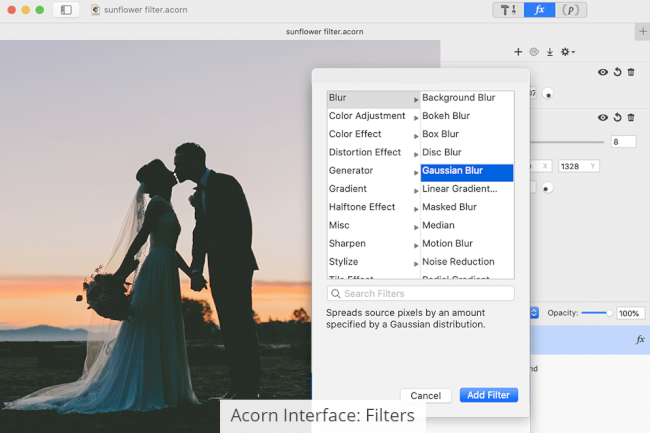Click the sunflower filter.acorn document icon
This screenshot has height=433, width=650.
click(95, 10)
